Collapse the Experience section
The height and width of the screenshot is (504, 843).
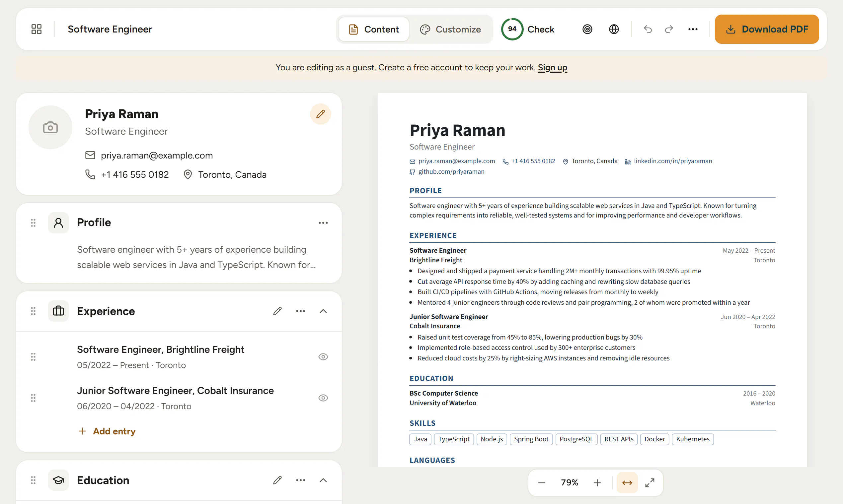(323, 311)
